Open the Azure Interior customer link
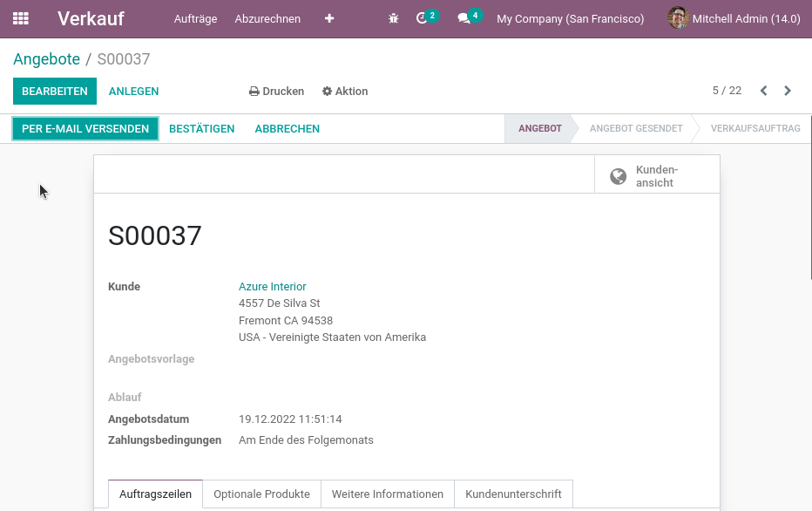Viewport: 812px width, 511px height. click(273, 287)
